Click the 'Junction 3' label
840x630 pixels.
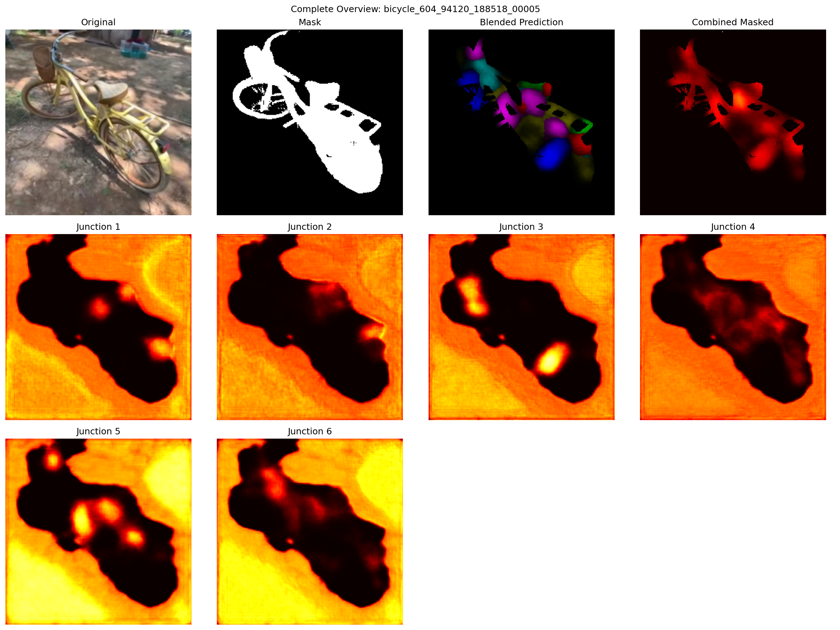point(521,227)
